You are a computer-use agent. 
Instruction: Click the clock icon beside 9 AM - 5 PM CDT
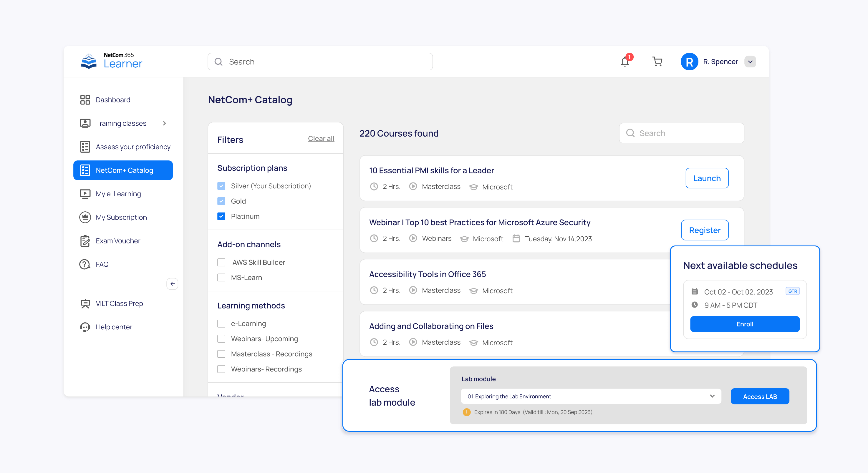695,305
